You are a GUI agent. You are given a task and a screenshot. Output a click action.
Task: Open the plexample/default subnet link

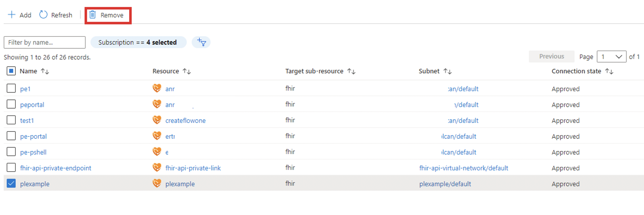[x=445, y=184]
